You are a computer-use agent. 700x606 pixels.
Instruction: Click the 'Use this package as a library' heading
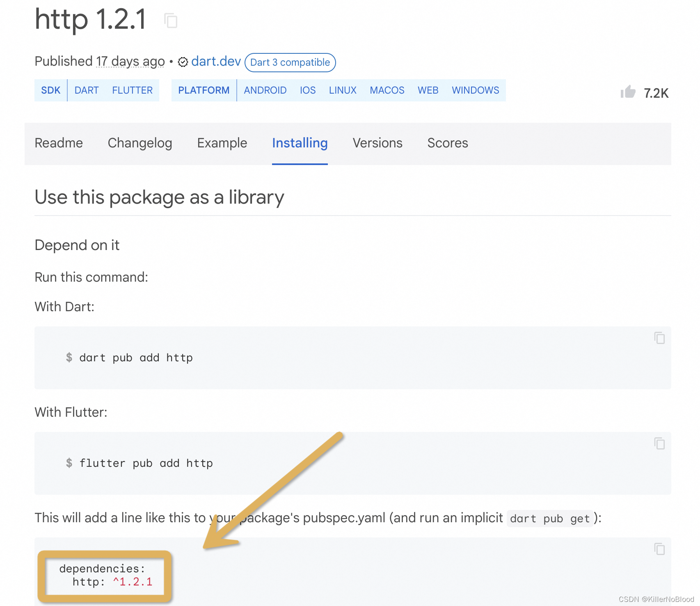coord(159,197)
